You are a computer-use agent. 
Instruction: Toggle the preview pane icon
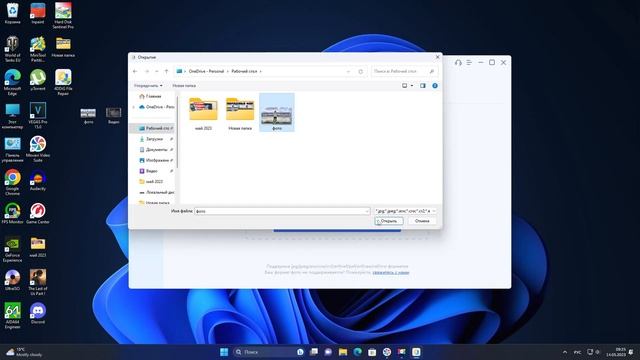point(423,86)
